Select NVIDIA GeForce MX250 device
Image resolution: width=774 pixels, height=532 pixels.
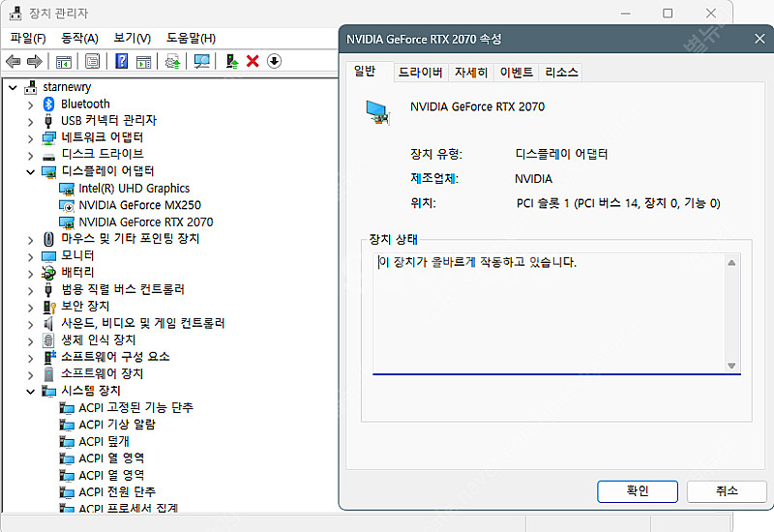point(139,205)
